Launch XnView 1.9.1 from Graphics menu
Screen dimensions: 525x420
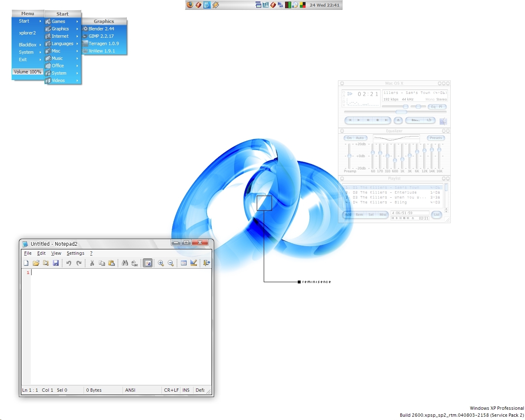click(104, 51)
